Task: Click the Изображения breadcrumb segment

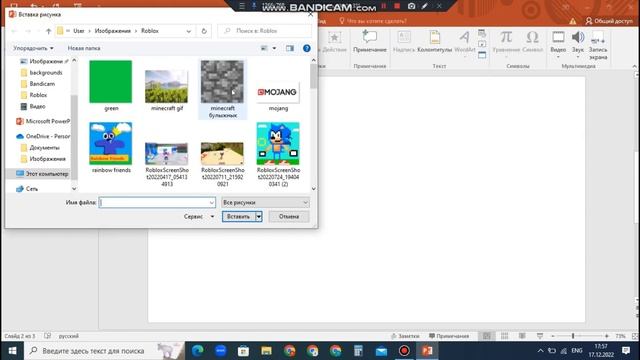Action: coord(113,31)
